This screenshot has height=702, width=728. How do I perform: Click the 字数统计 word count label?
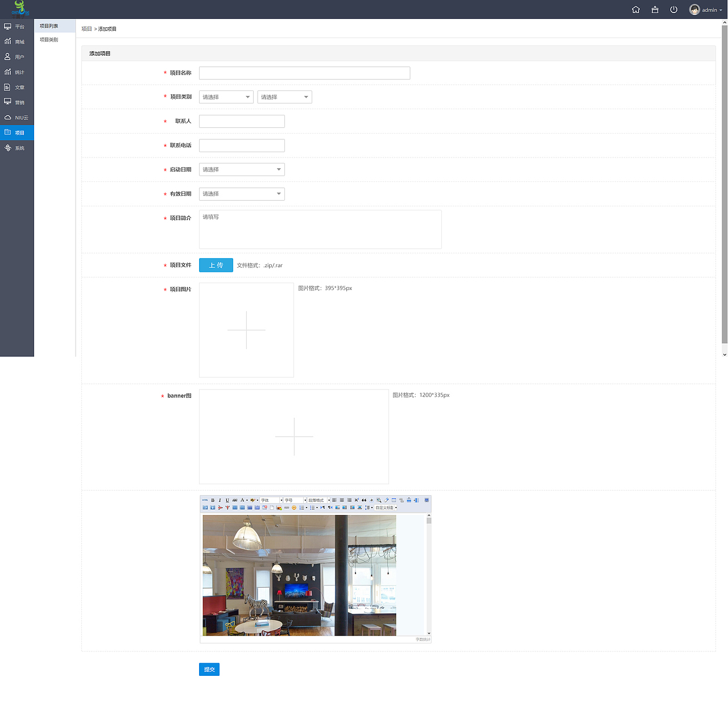423,639
